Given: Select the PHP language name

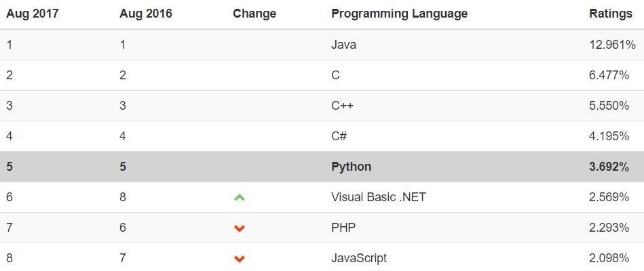Looking at the screenshot, I should [x=343, y=228].
